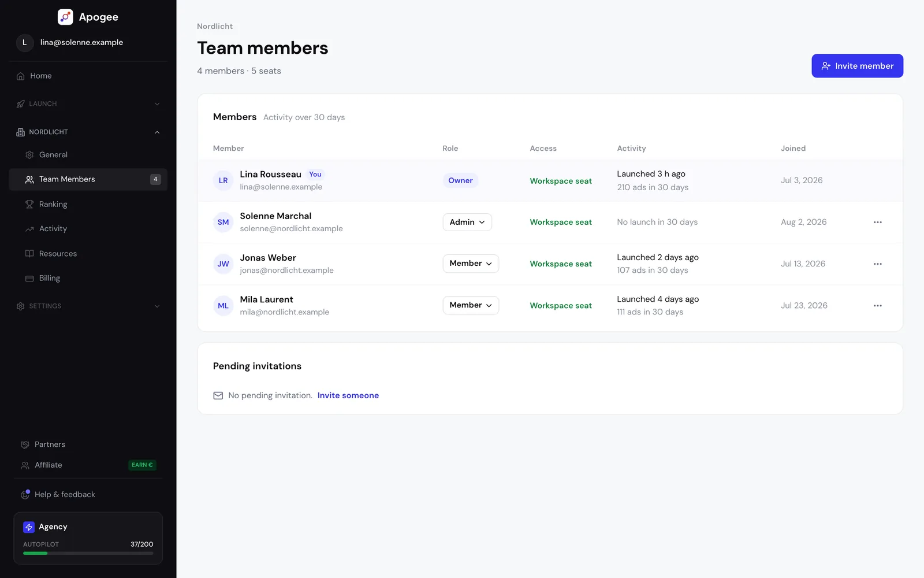This screenshot has width=924, height=578.
Task: Click the JW avatar of Jonas Weber
Action: click(223, 264)
